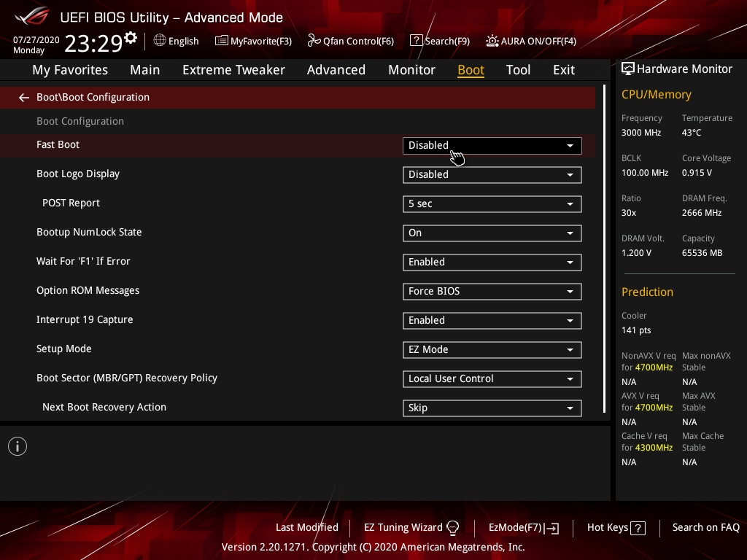The width and height of the screenshot is (747, 560).
Task: Click the 3000 MHz frequency value
Action: [641, 133]
